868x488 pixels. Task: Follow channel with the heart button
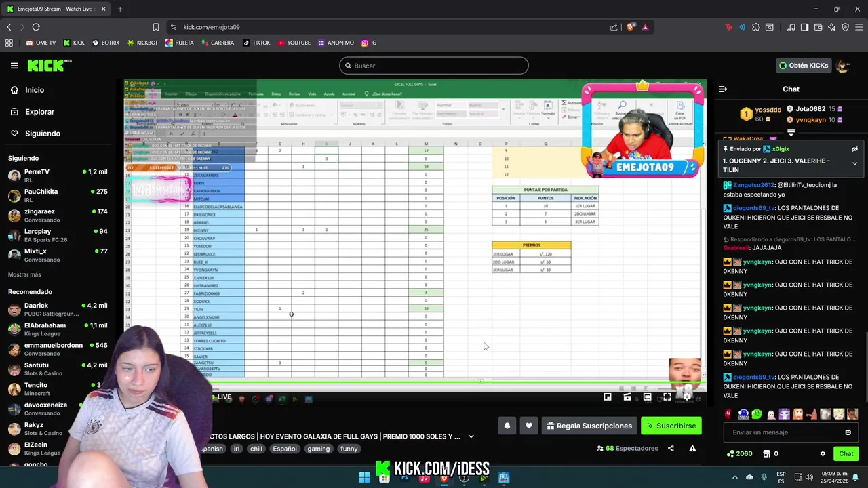pos(529,426)
